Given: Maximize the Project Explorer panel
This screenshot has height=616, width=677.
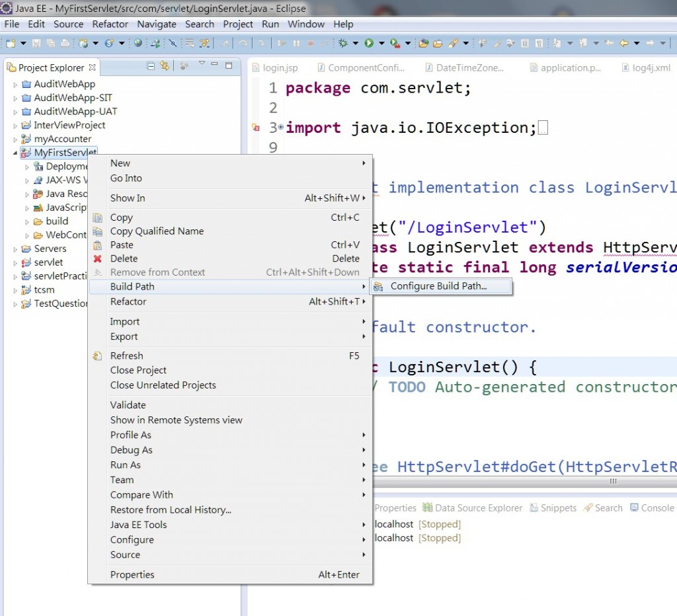Looking at the screenshot, I should click(x=229, y=65).
